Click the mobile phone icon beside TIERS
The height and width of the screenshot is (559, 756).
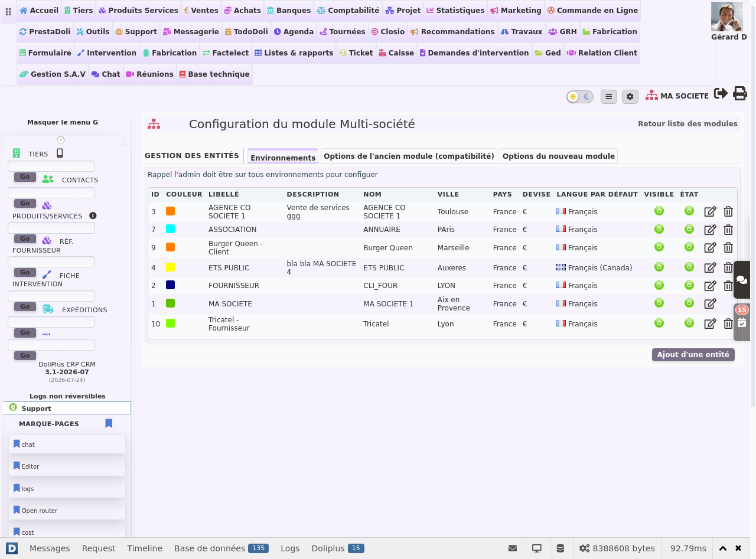(60, 153)
